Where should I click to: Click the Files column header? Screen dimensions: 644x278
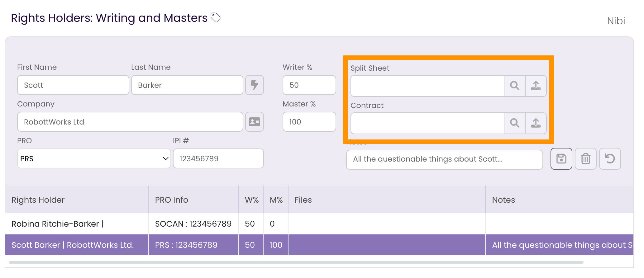pos(387,200)
